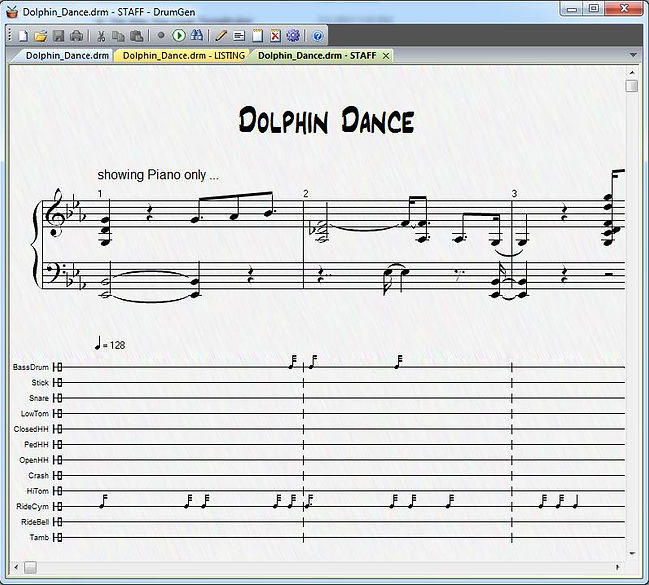Close the STAFF tab with its X
The width and height of the screenshot is (649, 585).
pos(386,55)
